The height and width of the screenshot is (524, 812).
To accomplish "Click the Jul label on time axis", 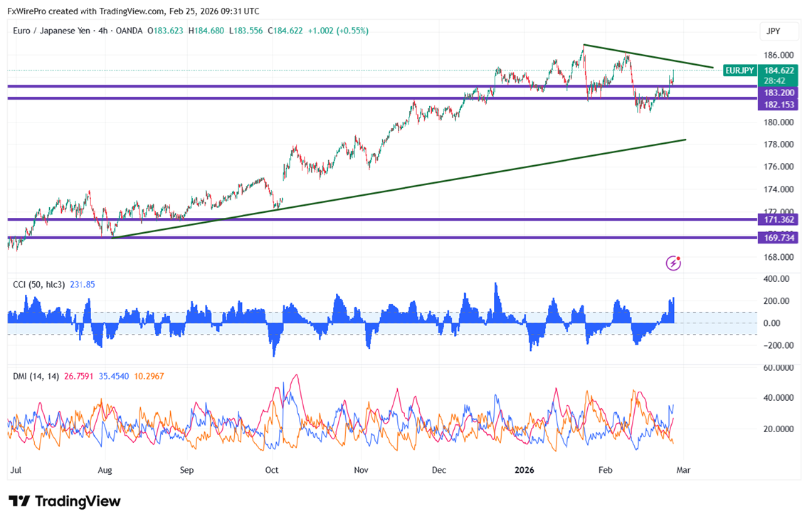I will pyautogui.click(x=16, y=470).
